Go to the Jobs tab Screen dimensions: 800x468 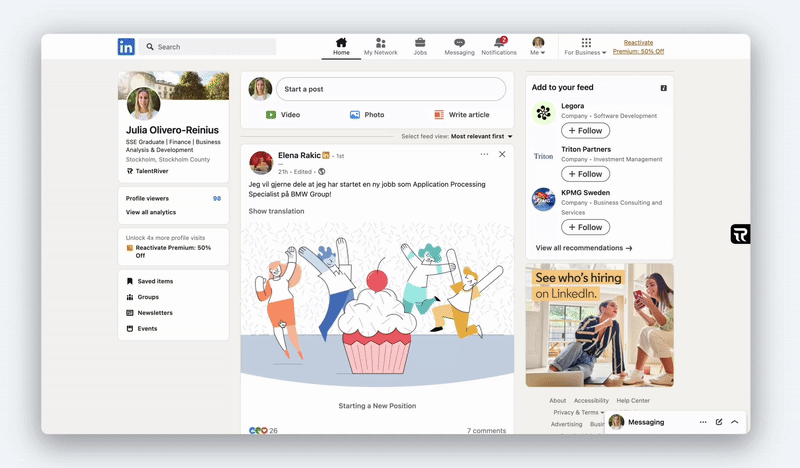(x=420, y=46)
